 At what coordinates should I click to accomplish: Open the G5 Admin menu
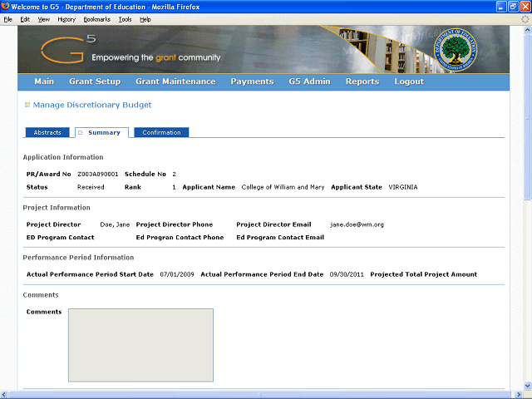pyautogui.click(x=310, y=81)
